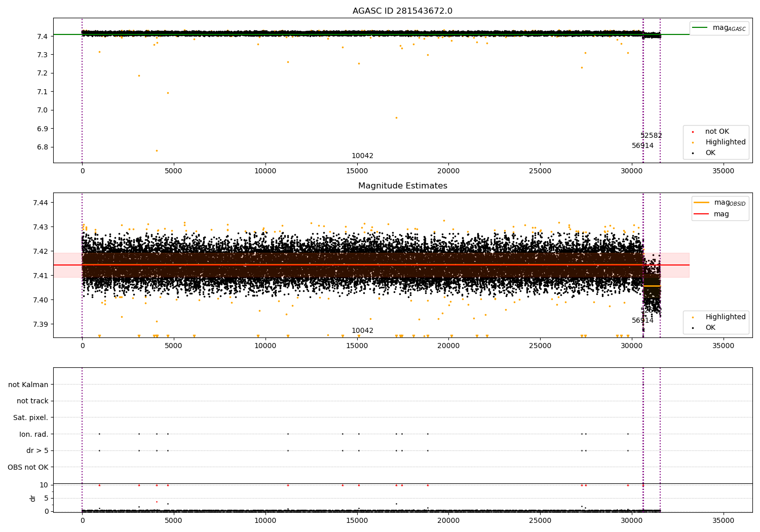The width and height of the screenshot is (760, 532).
Task: Click the 15000 x-tick of the bottom plot
Action: coord(357,520)
